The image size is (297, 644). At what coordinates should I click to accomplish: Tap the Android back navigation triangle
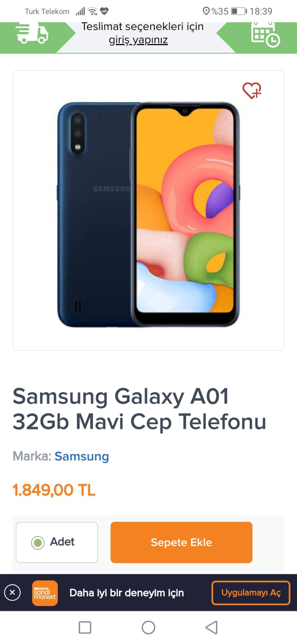coord(212,627)
